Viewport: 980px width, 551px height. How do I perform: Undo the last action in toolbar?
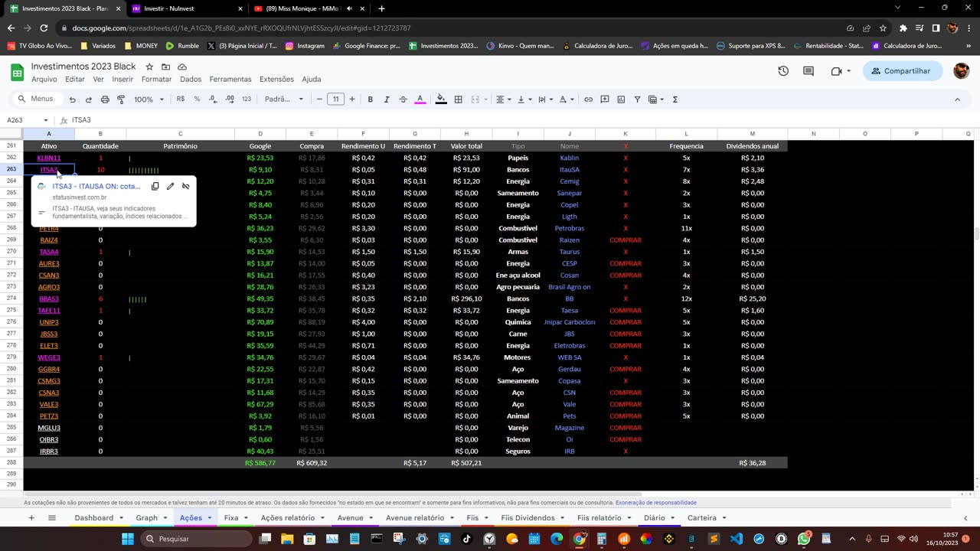coord(72,99)
